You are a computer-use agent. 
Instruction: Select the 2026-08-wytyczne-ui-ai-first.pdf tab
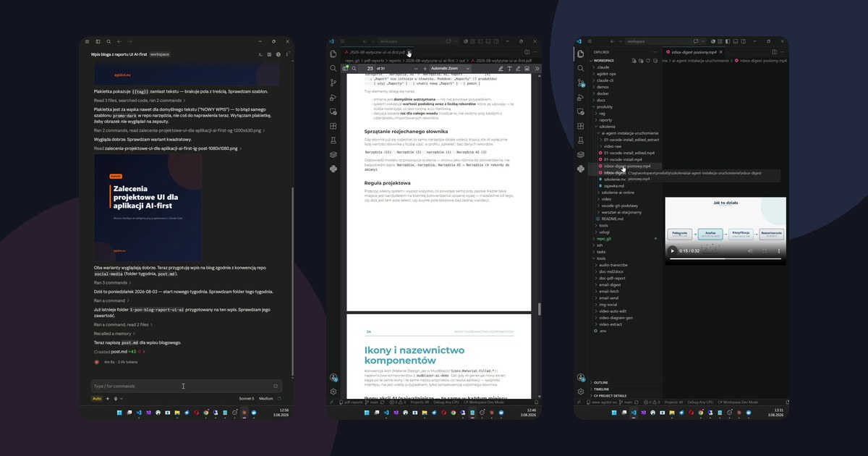coord(373,52)
